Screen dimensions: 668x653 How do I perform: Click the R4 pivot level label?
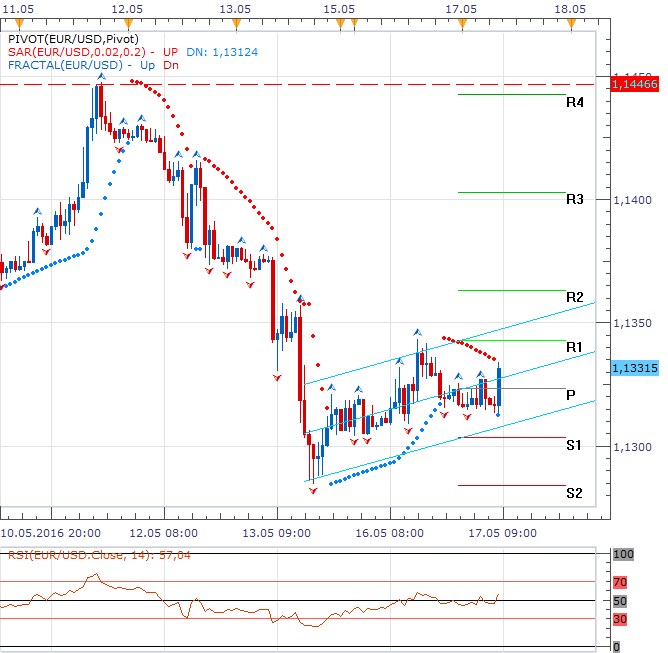(x=575, y=102)
